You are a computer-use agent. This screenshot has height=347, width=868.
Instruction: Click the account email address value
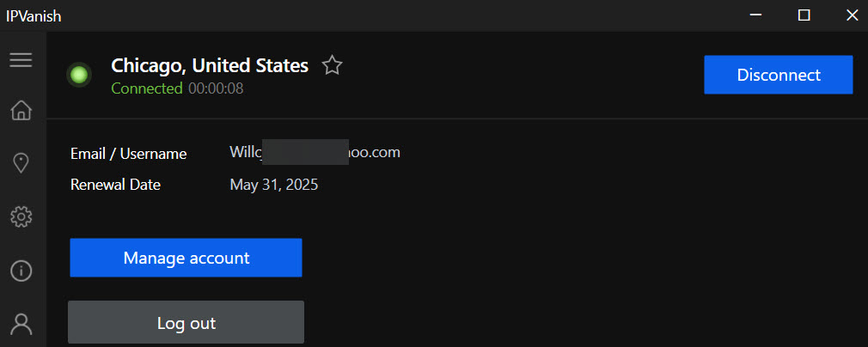pos(315,152)
